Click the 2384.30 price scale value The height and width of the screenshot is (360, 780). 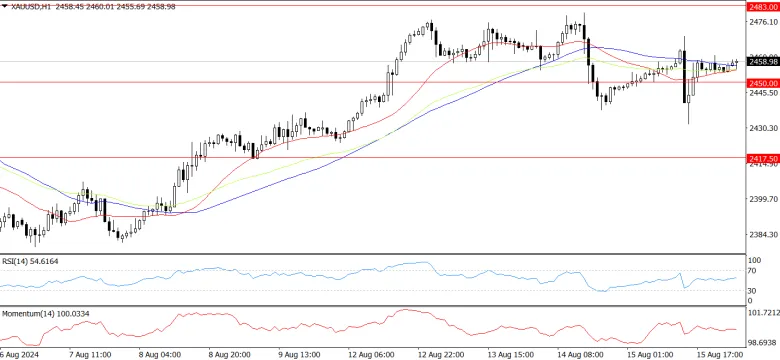click(763, 235)
